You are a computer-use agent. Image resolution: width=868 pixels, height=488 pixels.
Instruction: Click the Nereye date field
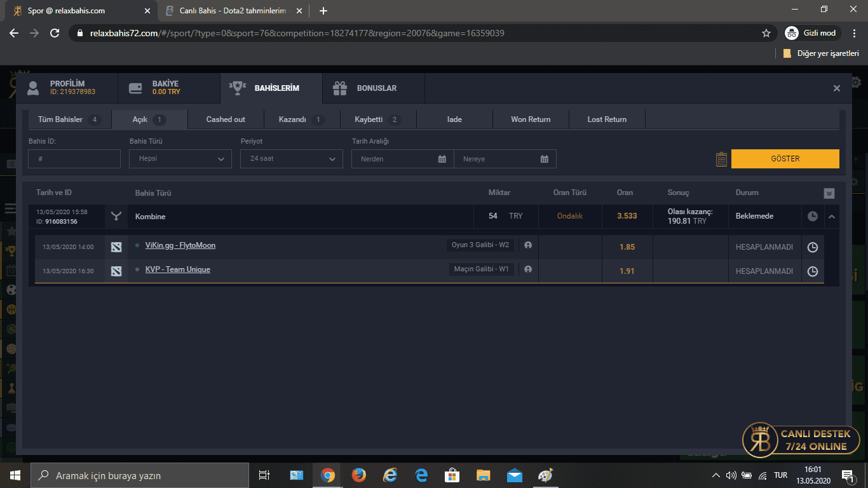pos(505,159)
